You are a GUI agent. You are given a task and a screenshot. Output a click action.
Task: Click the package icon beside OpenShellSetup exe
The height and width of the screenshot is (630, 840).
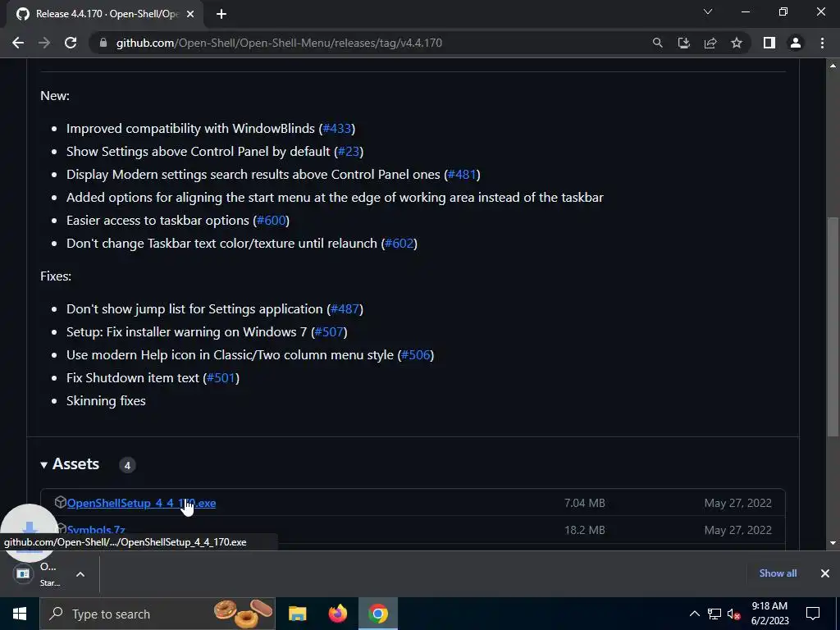60,503
